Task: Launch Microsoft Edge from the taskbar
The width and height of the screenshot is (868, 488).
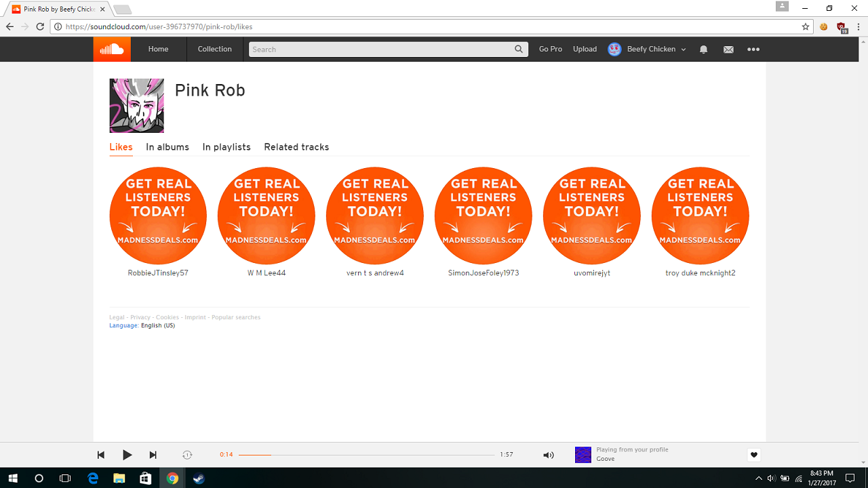Action: point(93,478)
